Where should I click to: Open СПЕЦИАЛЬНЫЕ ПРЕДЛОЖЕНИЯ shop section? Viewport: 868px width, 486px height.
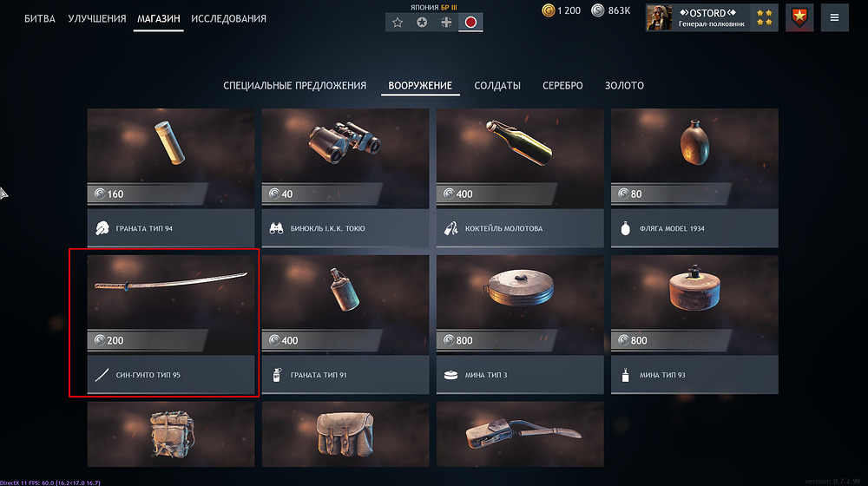point(294,86)
